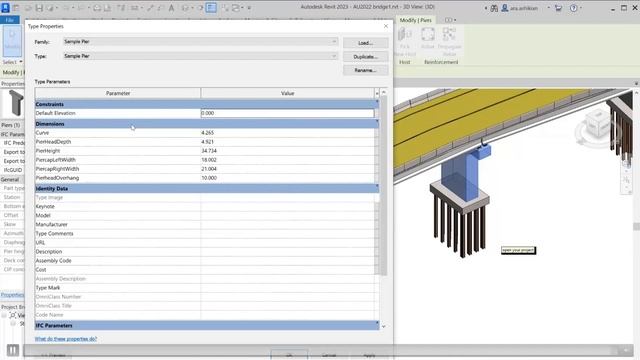Click the parameters list vertical scrollbar
Viewport: 640px width, 360px height.
[x=384, y=186]
